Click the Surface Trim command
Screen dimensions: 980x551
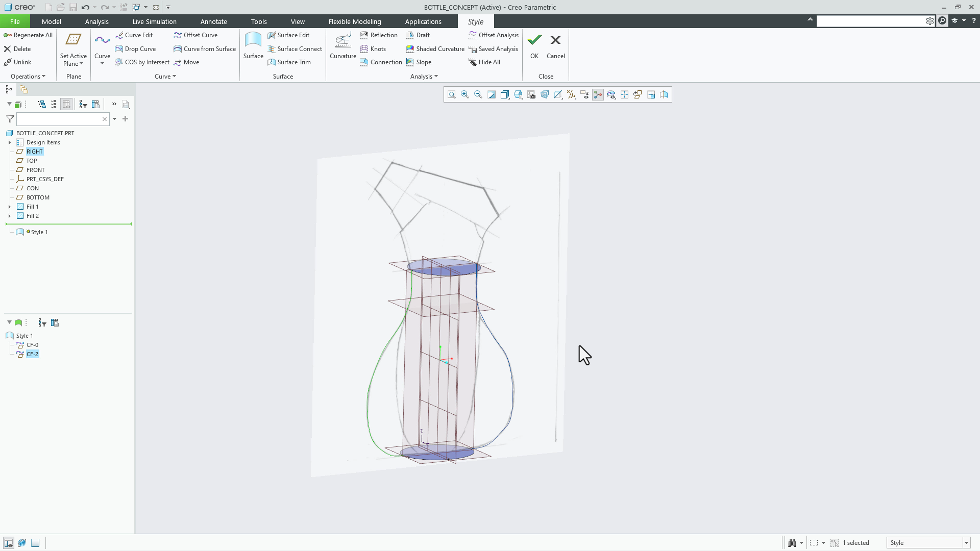(x=289, y=62)
